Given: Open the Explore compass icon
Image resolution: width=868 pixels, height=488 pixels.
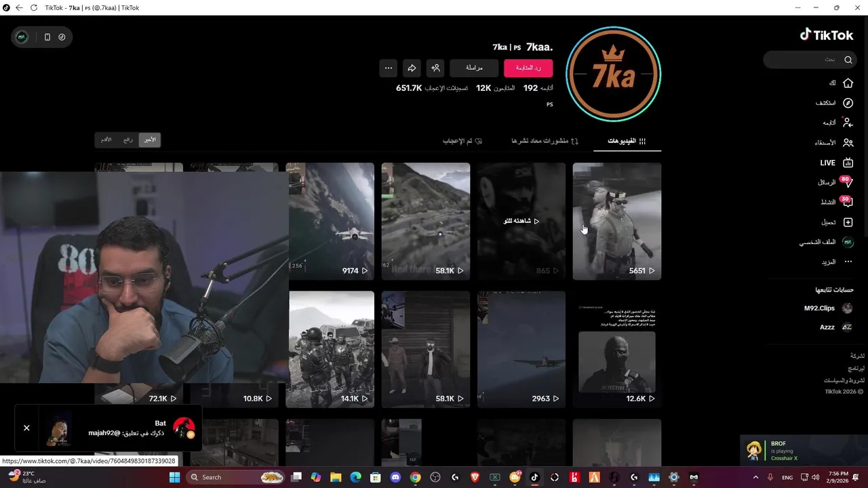Looking at the screenshot, I should point(848,103).
